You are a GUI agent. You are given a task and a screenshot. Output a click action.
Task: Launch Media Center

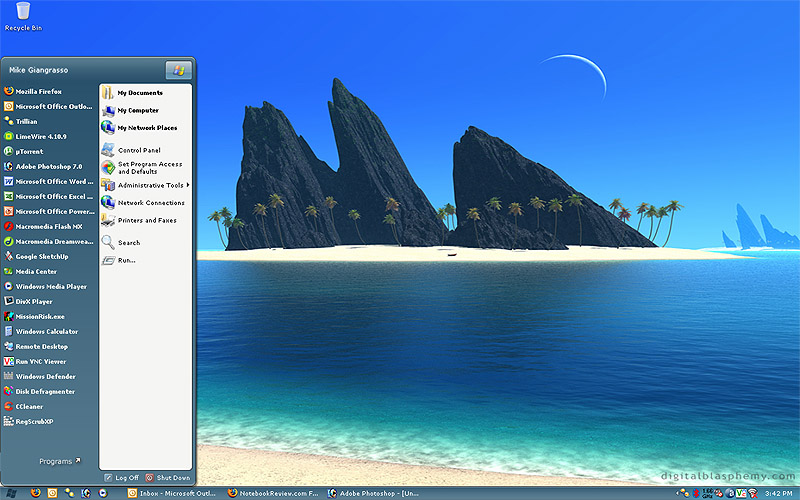[31, 271]
